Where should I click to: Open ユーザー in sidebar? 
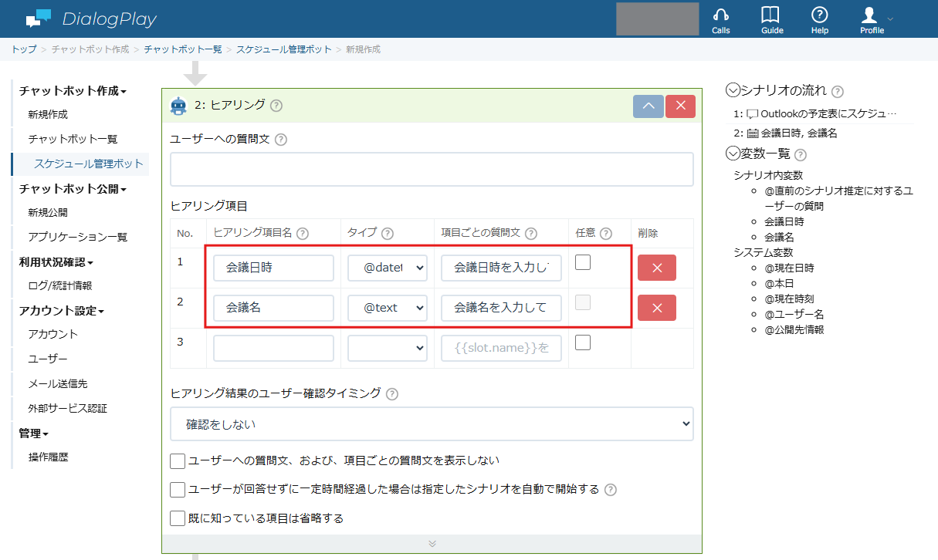point(48,359)
